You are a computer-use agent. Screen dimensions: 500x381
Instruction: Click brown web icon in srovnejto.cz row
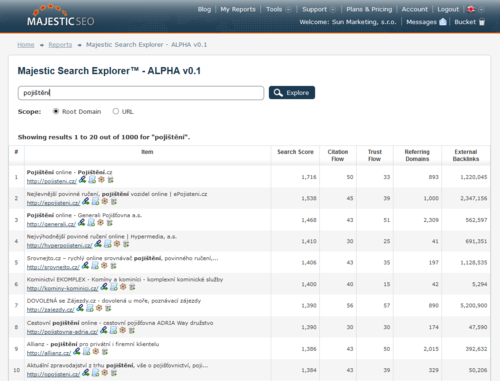104,265
